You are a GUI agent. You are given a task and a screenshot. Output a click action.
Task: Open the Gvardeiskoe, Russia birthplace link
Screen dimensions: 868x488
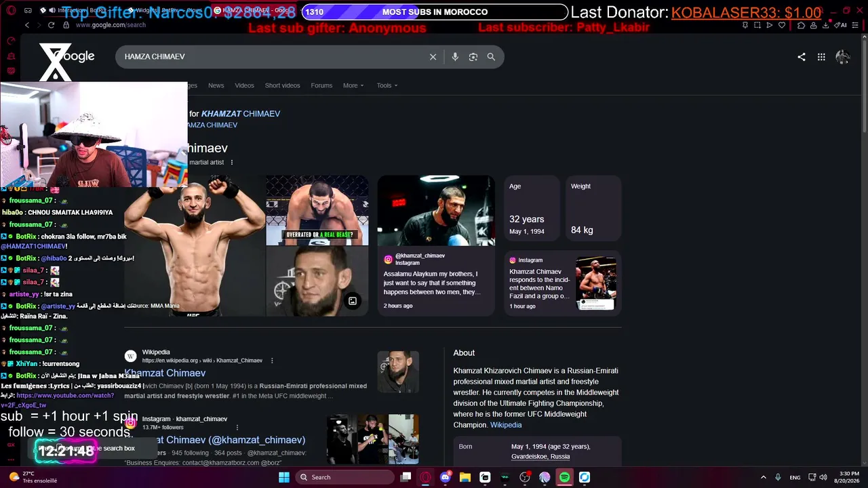coord(540,457)
